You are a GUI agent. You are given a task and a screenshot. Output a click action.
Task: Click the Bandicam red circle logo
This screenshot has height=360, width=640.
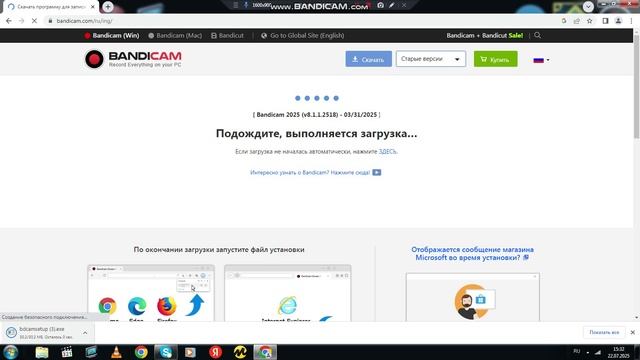click(94, 59)
